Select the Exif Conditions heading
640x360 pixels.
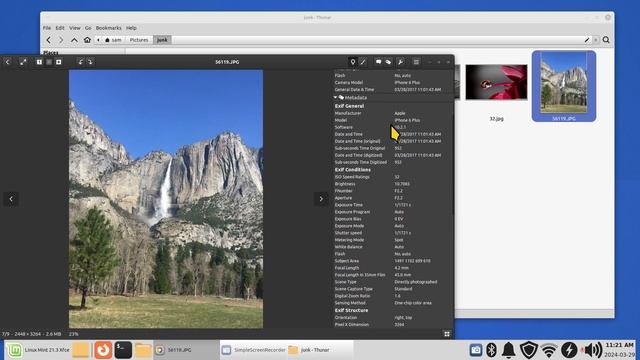[353, 169]
